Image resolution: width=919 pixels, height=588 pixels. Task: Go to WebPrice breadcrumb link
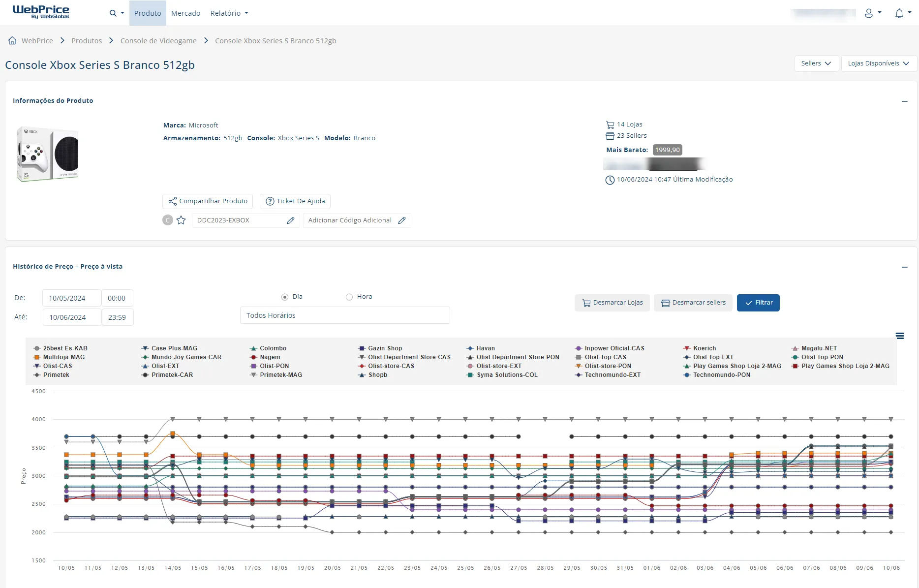tap(37, 41)
